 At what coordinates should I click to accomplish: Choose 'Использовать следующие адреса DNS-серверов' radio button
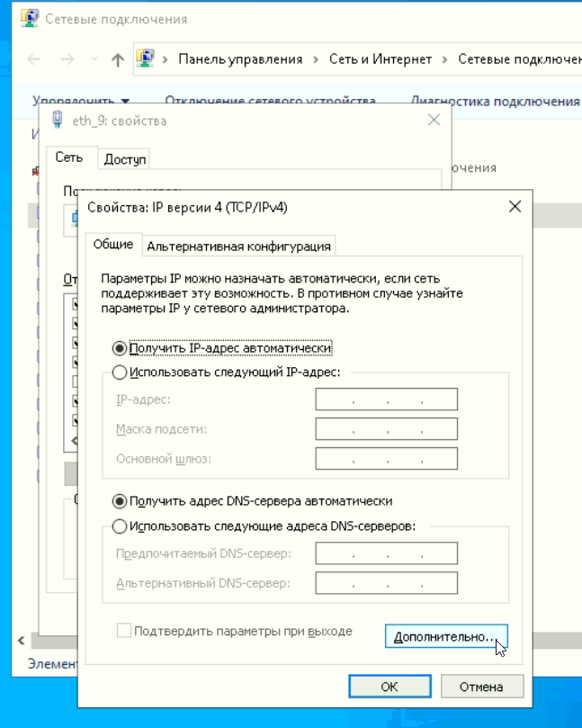click(x=120, y=526)
